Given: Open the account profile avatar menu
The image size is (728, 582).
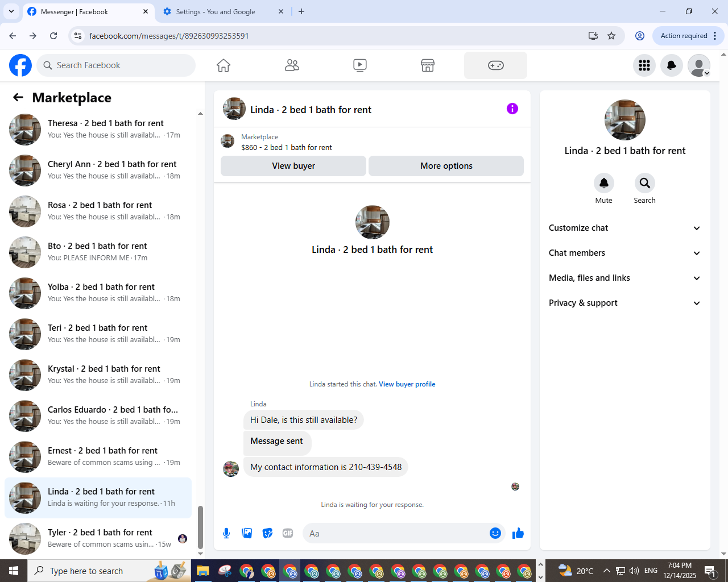Looking at the screenshot, I should click(699, 65).
